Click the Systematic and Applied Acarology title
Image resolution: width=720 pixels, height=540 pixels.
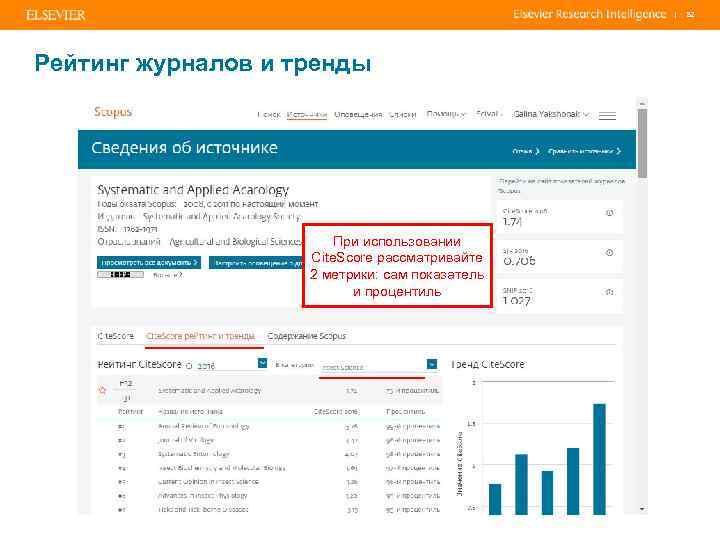point(193,190)
